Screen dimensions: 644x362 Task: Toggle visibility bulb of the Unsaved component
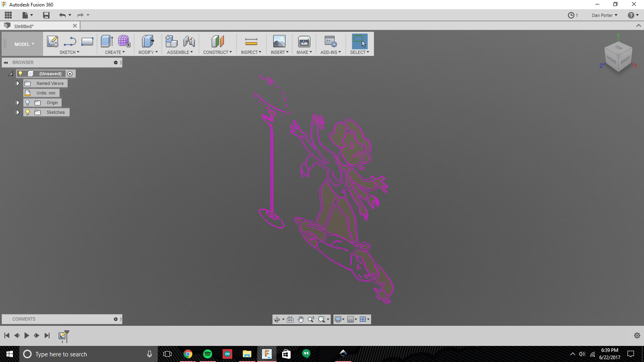coord(21,74)
